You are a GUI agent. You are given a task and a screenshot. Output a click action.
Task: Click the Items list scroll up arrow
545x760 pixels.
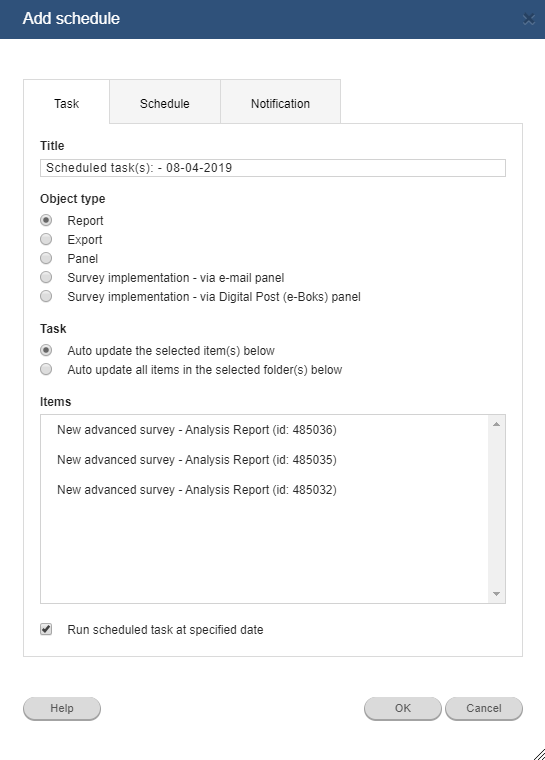pyautogui.click(x=497, y=424)
